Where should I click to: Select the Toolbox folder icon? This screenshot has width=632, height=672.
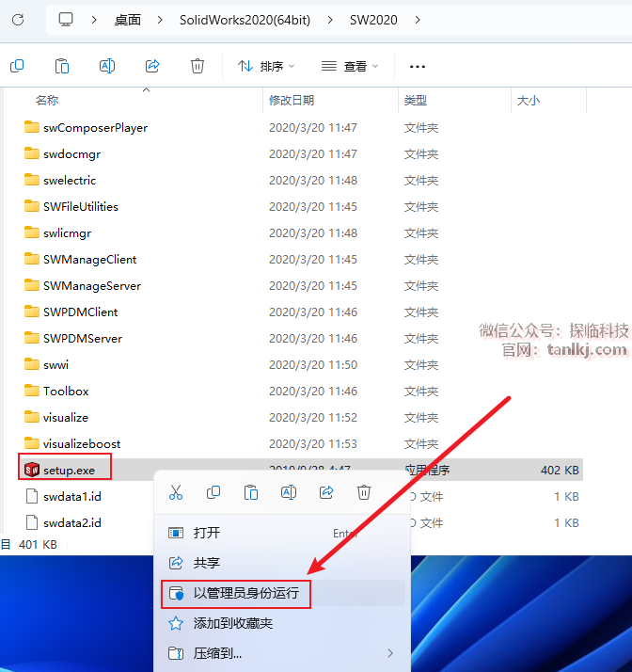click(32, 391)
